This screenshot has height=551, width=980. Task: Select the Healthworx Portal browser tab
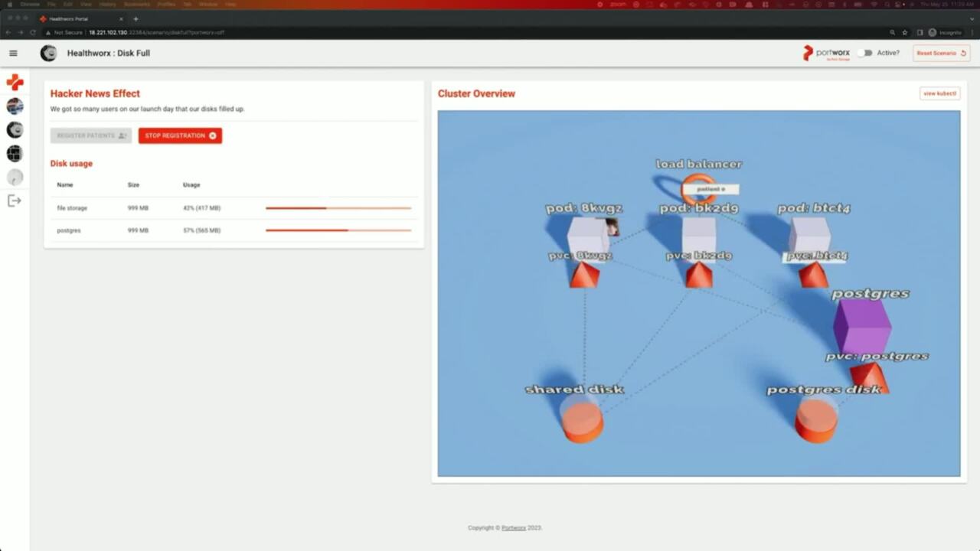point(80,18)
